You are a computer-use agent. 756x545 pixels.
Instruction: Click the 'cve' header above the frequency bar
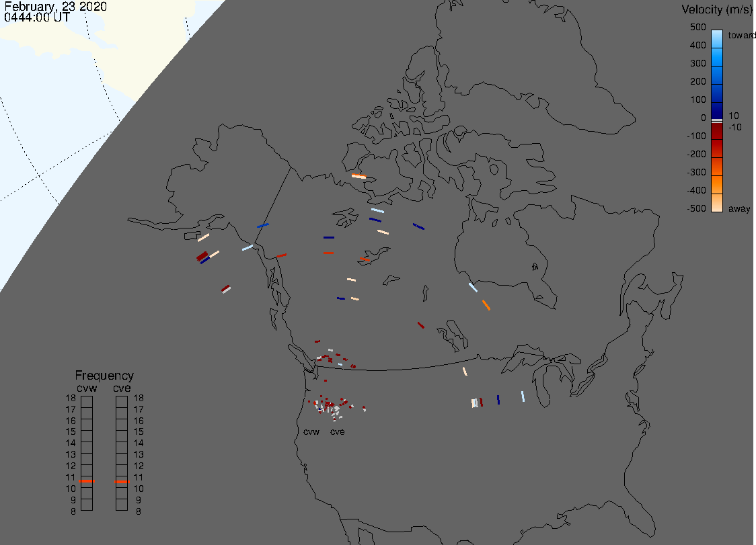(x=122, y=388)
